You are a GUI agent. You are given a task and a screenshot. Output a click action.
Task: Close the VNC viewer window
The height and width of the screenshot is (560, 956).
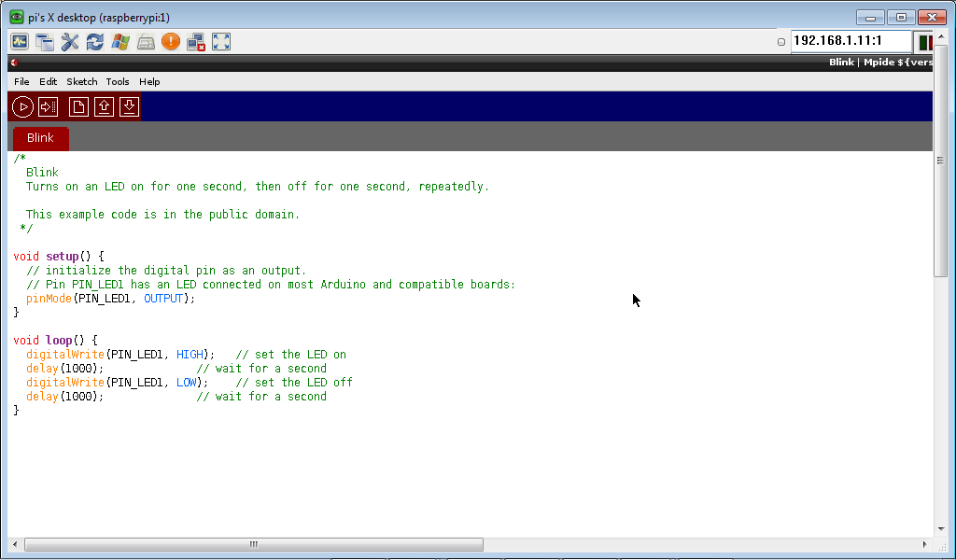932,18
